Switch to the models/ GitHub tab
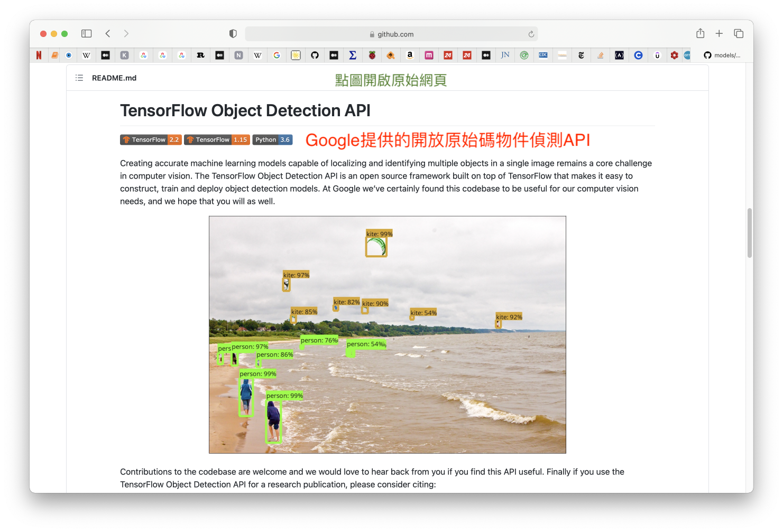783x532 pixels. pyautogui.click(x=722, y=55)
